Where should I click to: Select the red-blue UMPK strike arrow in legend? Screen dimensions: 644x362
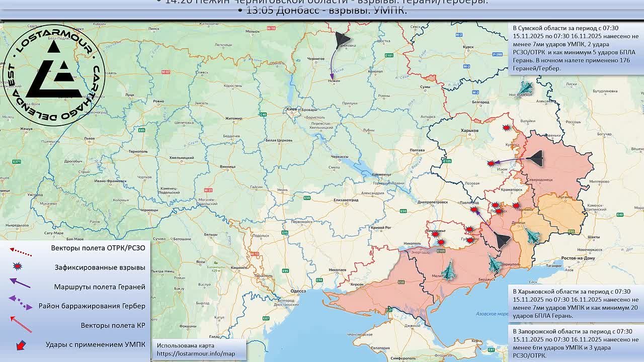point(21,345)
